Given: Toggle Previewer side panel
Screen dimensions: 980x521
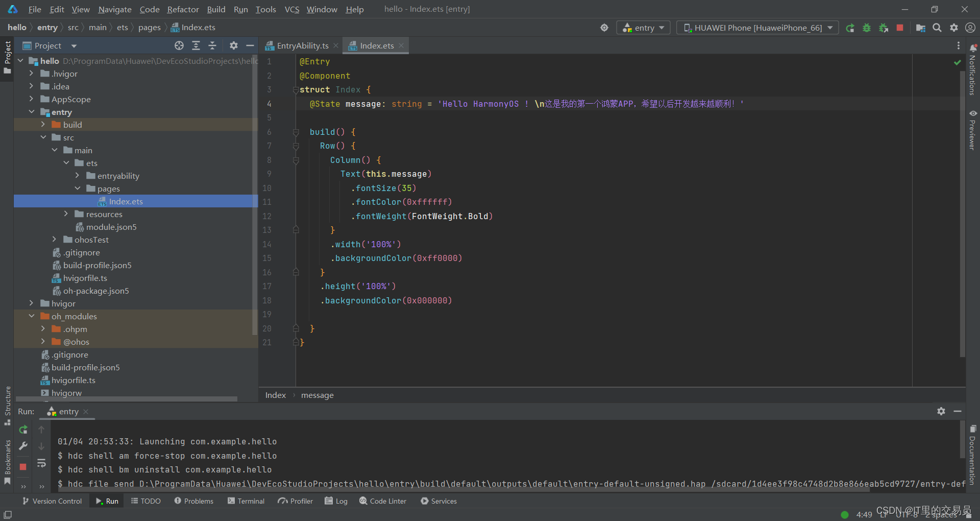Looking at the screenshot, I should 972,130.
